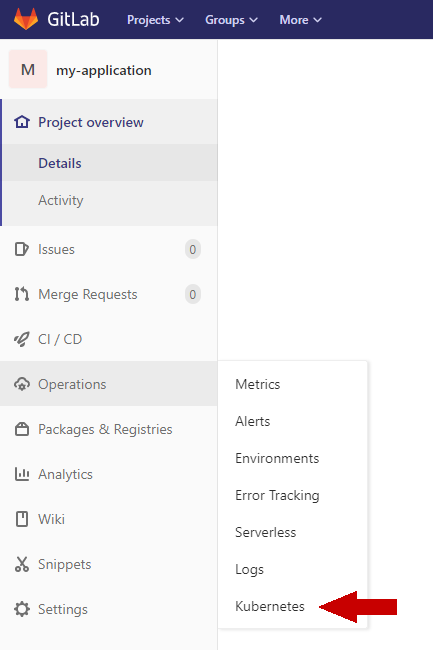Image resolution: width=433 pixels, height=650 pixels.
Task: Click the Project overview home icon
Action: [22, 122]
